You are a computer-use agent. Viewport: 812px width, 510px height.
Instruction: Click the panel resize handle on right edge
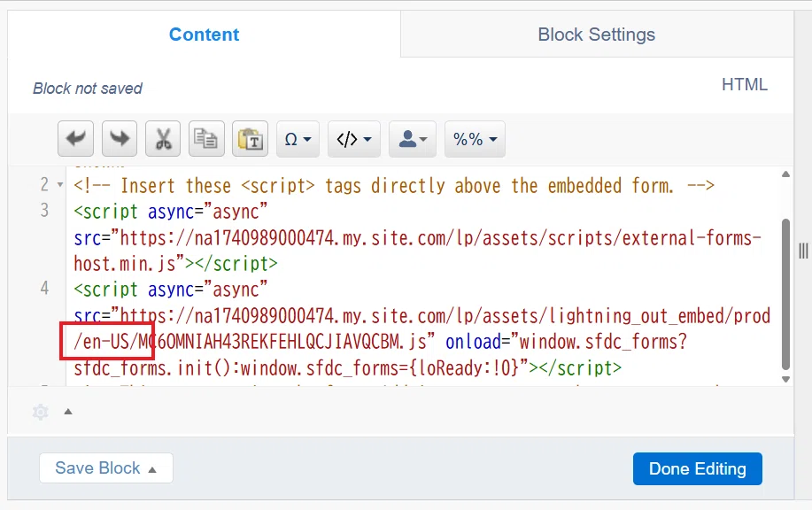coord(803,251)
